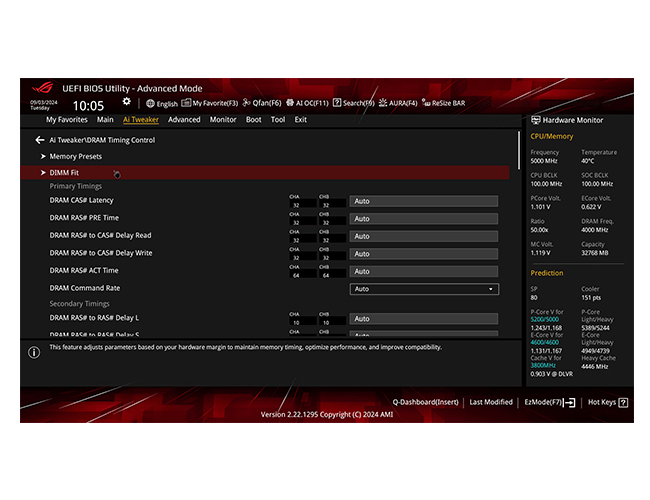Click the settings gear icon beside the clock
This screenshot has width=650, height=500.
[x=126, y=101]
